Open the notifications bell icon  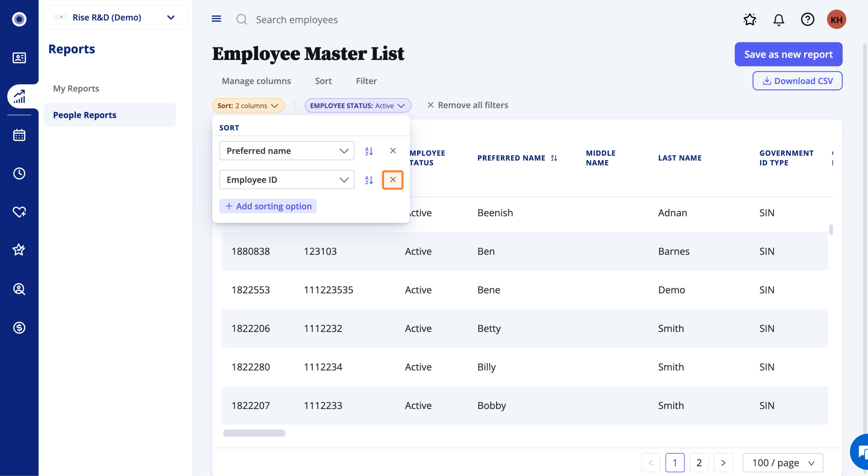pyautogui.click(x=778, y=20)
